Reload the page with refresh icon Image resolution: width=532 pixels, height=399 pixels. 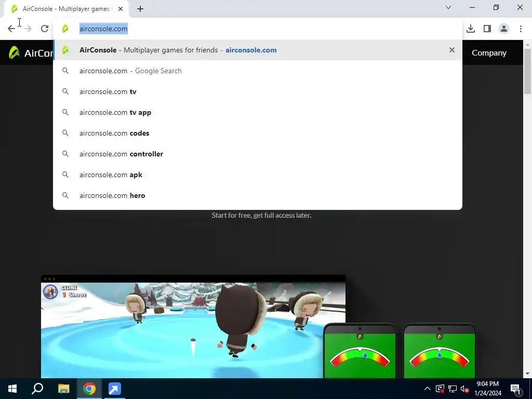(45, 29)
